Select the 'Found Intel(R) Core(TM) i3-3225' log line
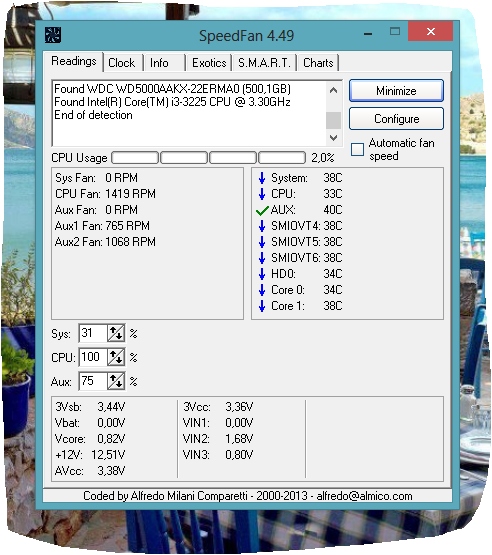Viewport: 492px width, 555px height. coord(172,102)
